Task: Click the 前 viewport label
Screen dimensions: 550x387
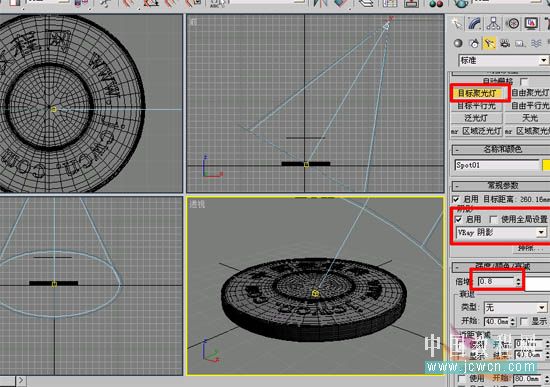Action: [x=193, y=22]
